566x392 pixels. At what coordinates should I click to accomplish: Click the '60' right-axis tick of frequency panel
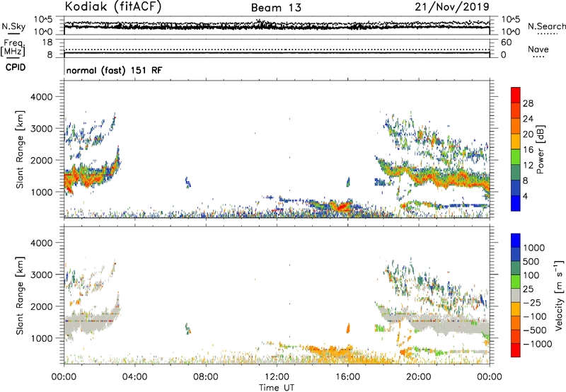[506, 42]
